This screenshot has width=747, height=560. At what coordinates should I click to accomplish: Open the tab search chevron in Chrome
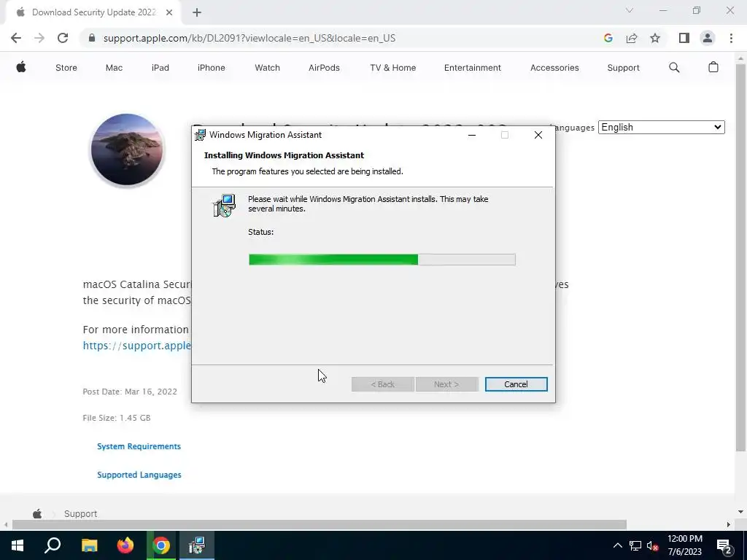[630, 10]
